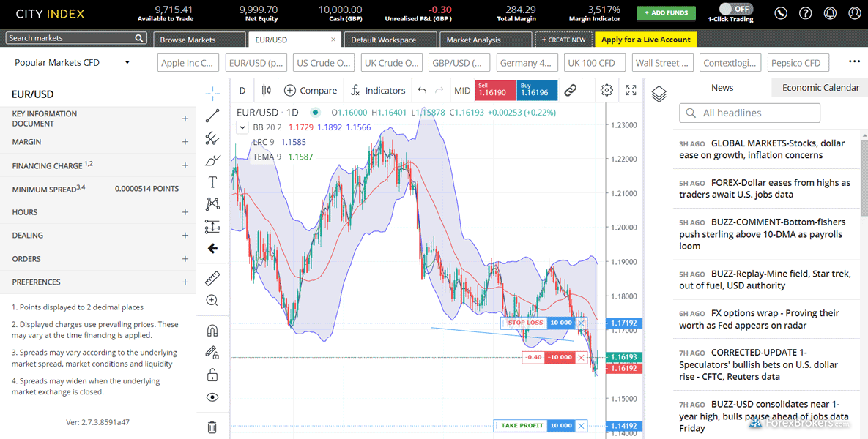Image resolution: width=868 pixels, height=439 pixels.
Task: Click the Search markets field
Action: (76, 37)
